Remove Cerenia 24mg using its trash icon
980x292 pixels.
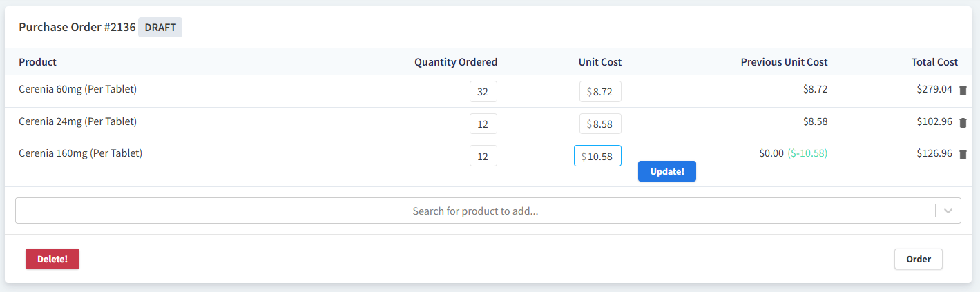point(963,122)
